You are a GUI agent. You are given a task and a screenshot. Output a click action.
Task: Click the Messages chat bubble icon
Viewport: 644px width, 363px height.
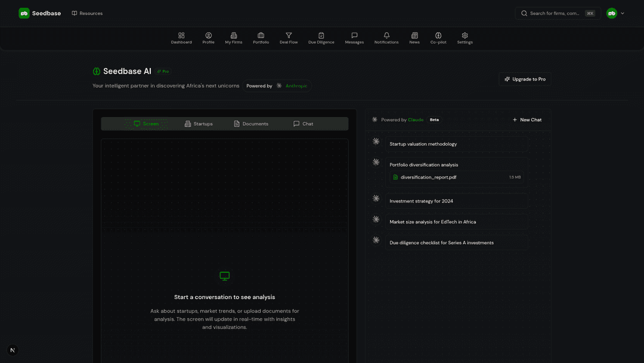[x=354, y=38]
